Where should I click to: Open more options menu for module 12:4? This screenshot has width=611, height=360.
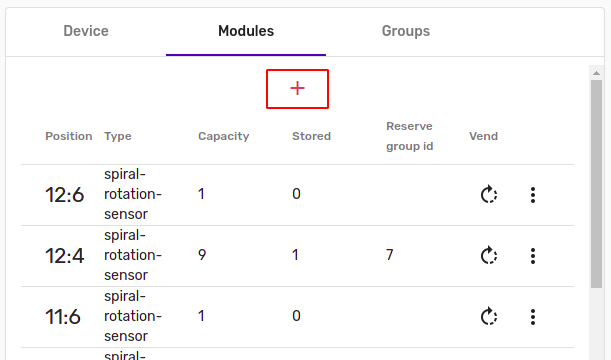533,256
